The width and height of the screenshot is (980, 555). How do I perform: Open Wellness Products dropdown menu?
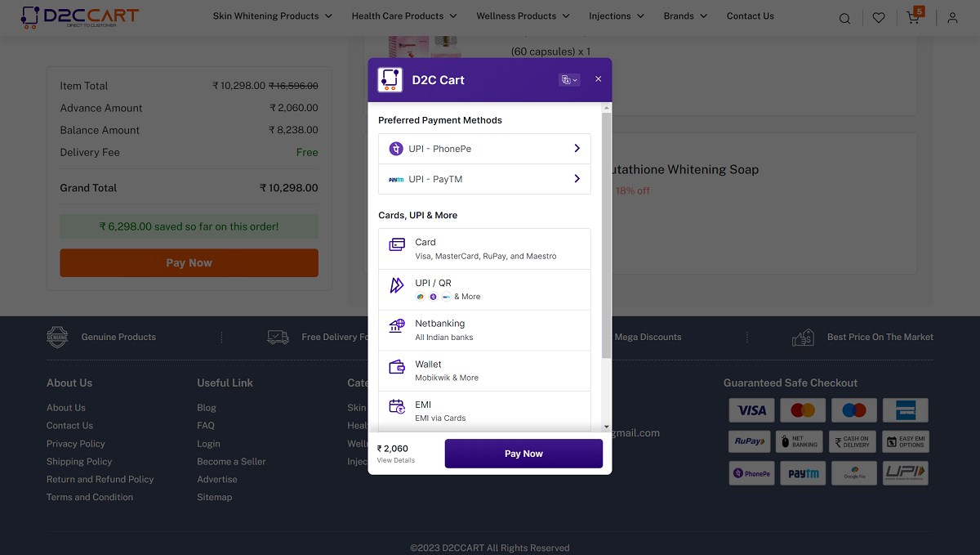(523, 16)
